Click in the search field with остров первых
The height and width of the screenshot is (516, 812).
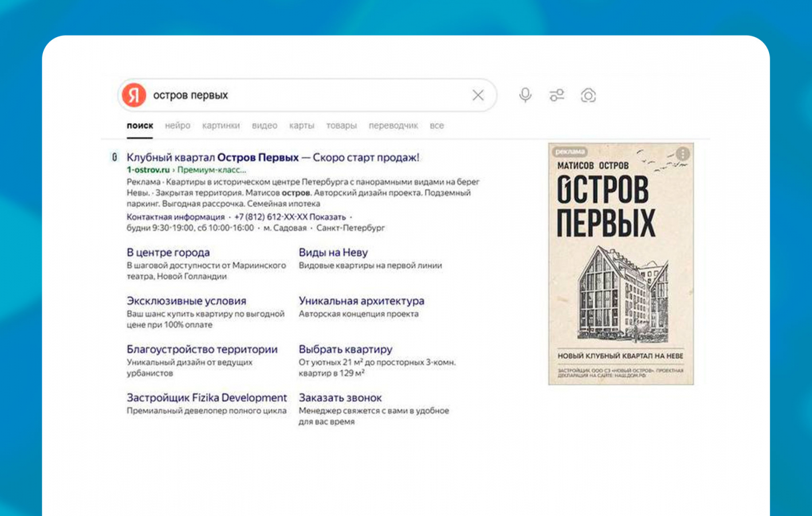click(x=309, y=95)
